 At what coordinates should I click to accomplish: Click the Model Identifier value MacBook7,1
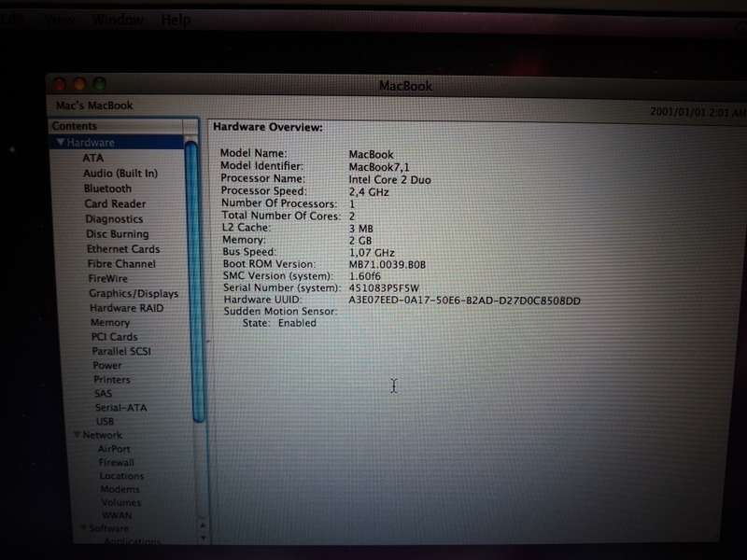tap(379, 167)
